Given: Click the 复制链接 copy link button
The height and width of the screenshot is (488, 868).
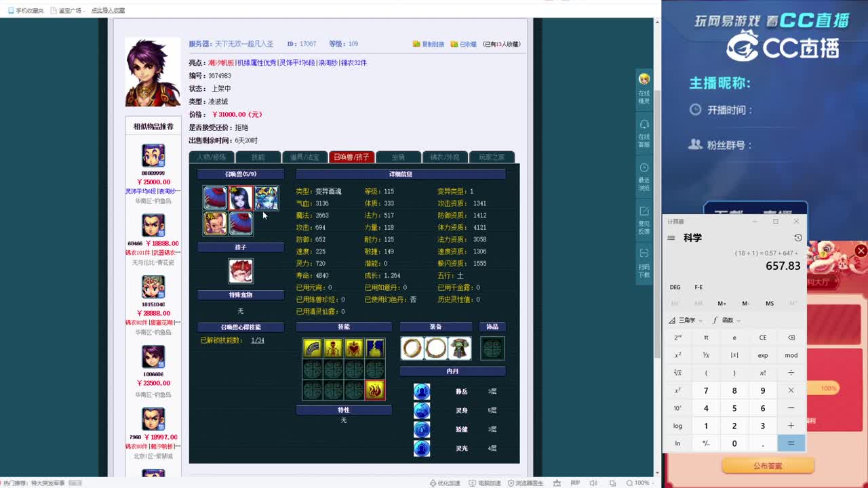Looking at the screenshot, I should tap(429, 44).
